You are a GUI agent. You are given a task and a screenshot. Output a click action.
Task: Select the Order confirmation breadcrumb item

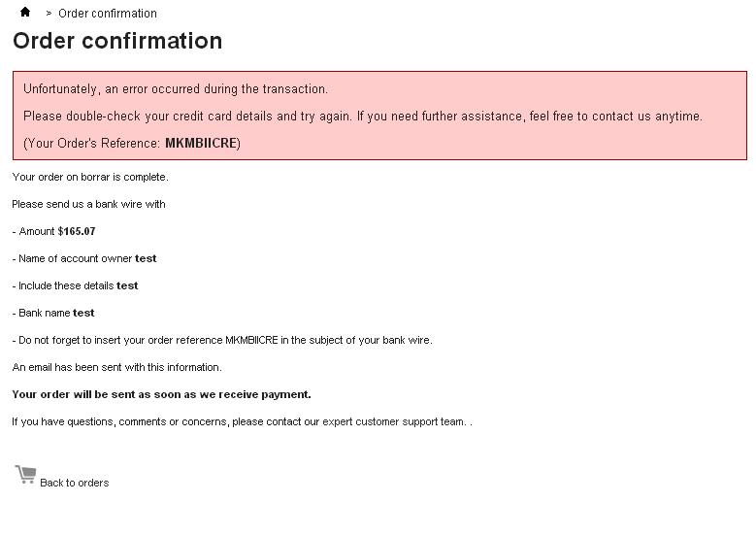tap(108, 14)
